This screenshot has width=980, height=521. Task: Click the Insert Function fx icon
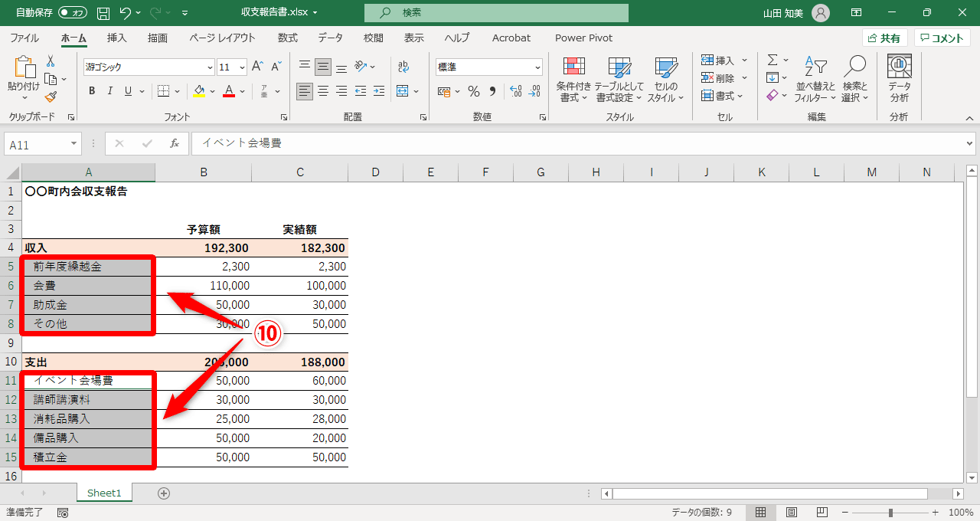click(175, 143)
